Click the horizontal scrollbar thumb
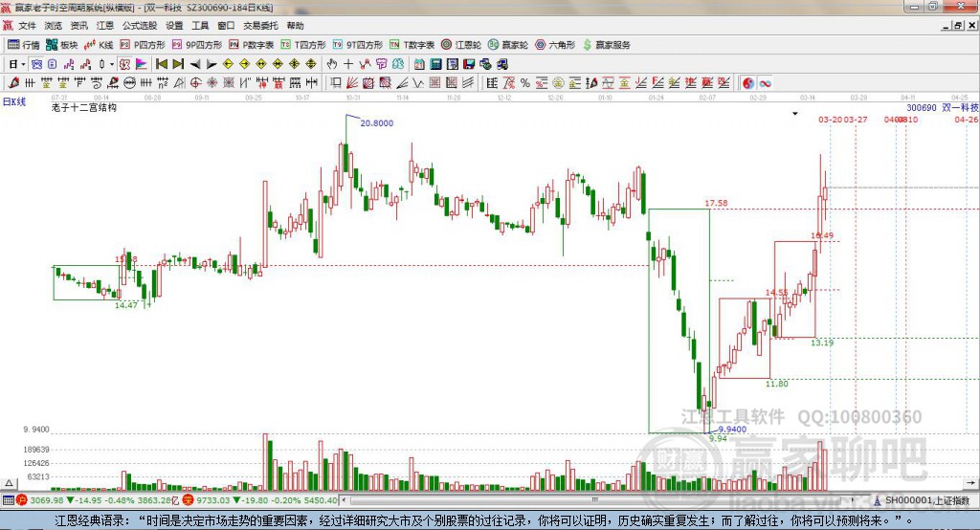 [x=593, y=500]
